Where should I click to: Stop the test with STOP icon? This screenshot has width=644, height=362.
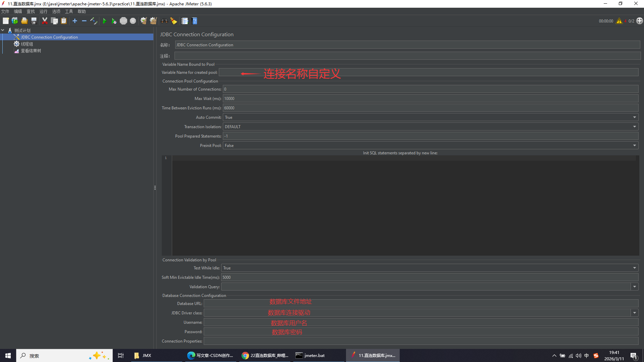pyautogui.click(x=123, y=21)
